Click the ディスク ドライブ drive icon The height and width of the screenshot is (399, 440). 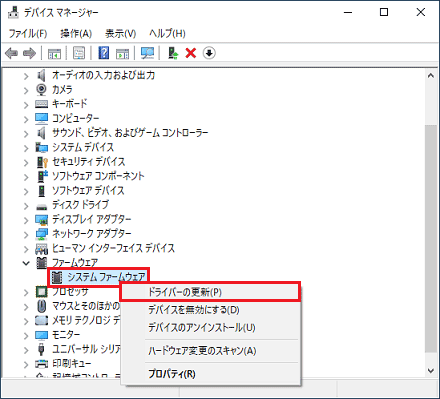click(x=41, y=206)
